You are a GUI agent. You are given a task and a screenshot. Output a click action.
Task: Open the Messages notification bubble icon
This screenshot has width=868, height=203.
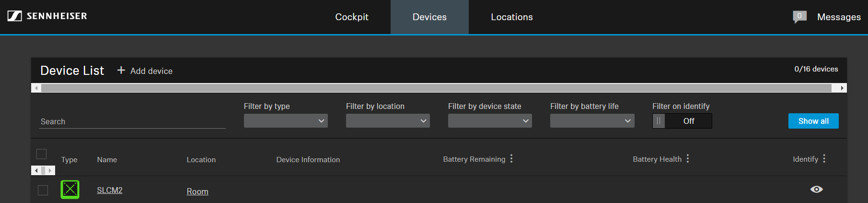(x=799, y=17)
